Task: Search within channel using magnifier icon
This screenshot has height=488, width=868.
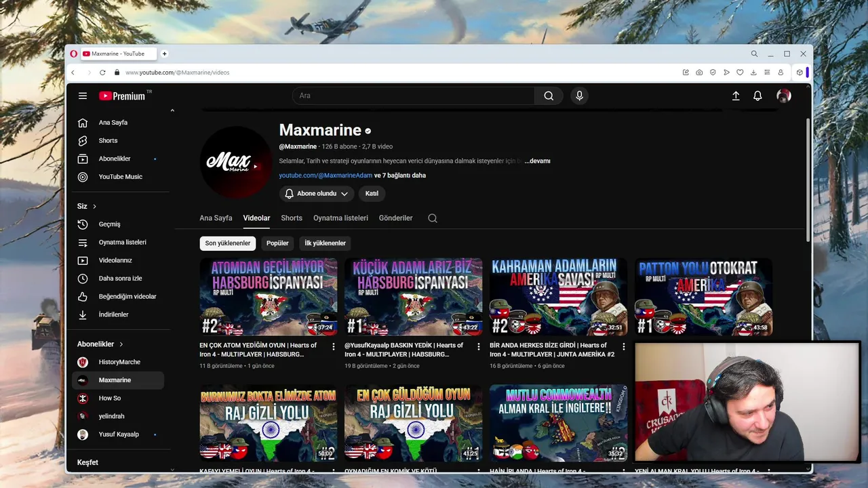Action: coord(433,218)
